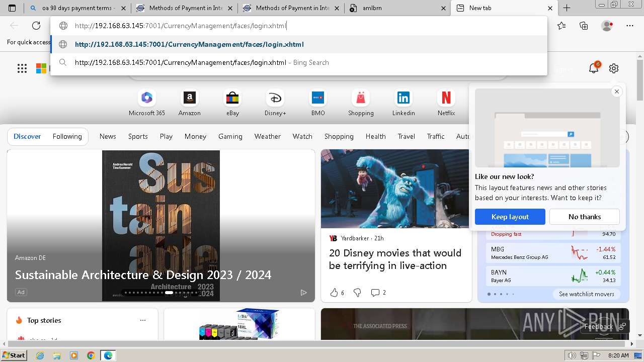Viewport: 644px width, 362px height.
Task: Open the profile avatar menu
Action: point(607,26)
